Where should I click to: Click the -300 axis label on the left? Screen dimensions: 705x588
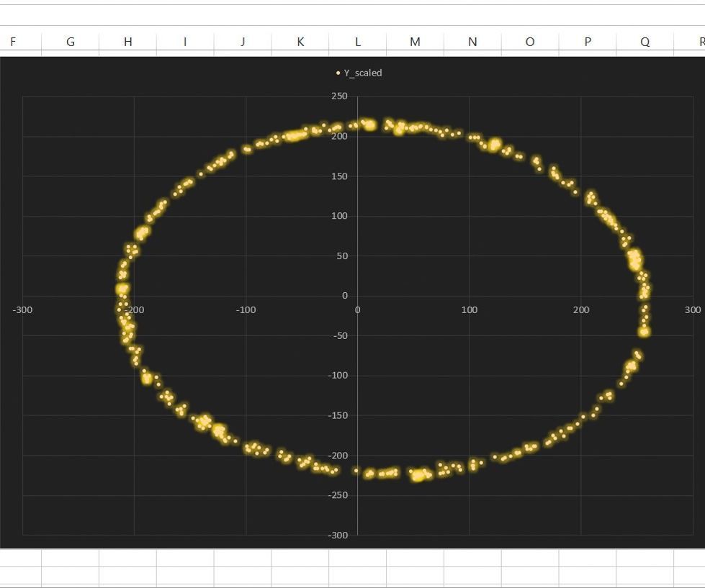pyautogui.click(x=22, y=309)
